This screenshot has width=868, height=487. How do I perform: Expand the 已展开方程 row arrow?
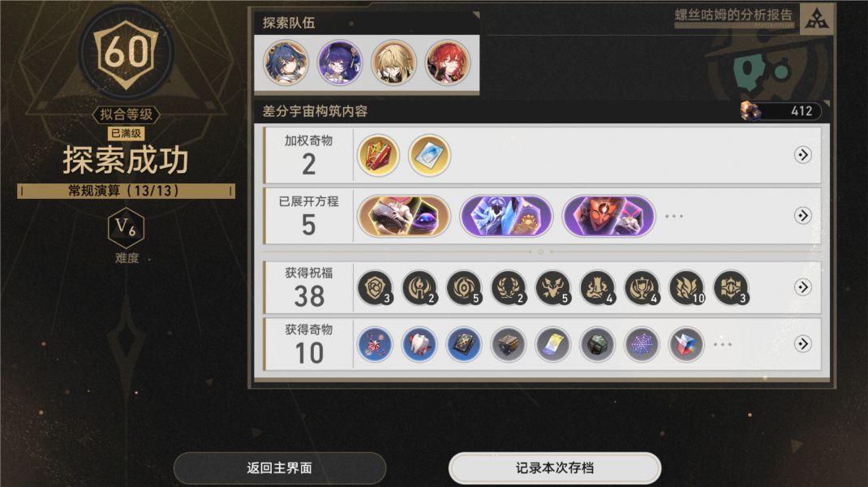802,216
